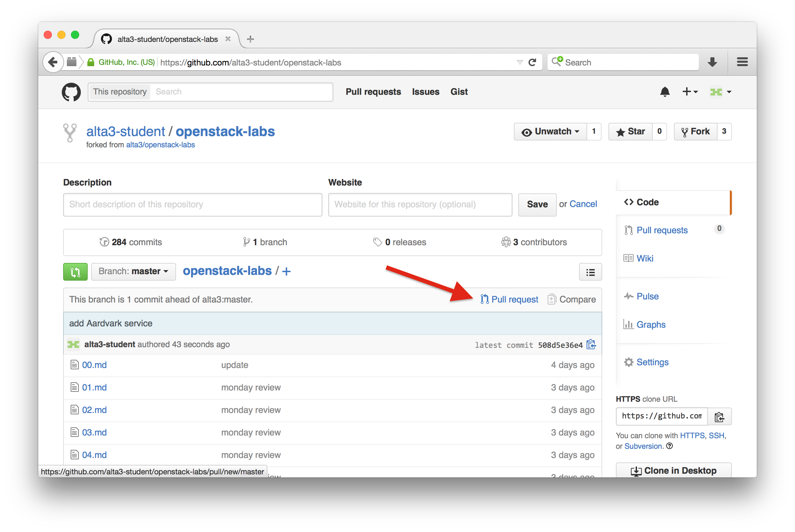
Task: Create a new file with plus link
Action: click(x=287, y=271)
